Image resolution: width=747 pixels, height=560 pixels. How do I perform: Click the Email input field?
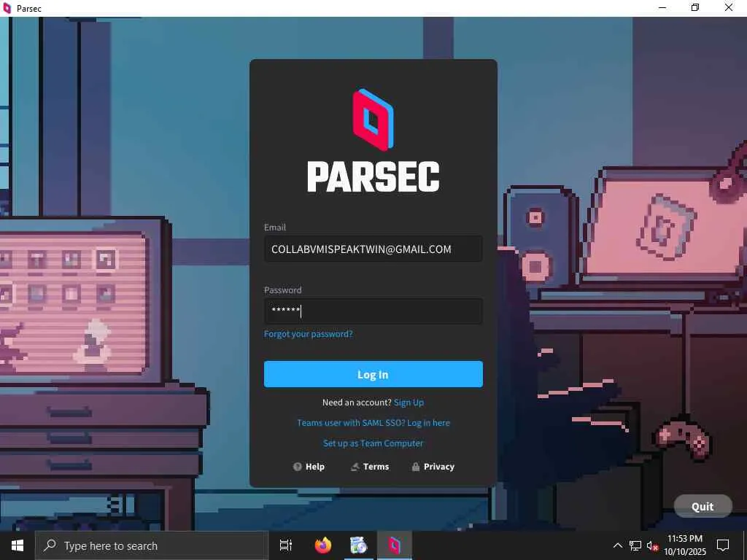373,249
